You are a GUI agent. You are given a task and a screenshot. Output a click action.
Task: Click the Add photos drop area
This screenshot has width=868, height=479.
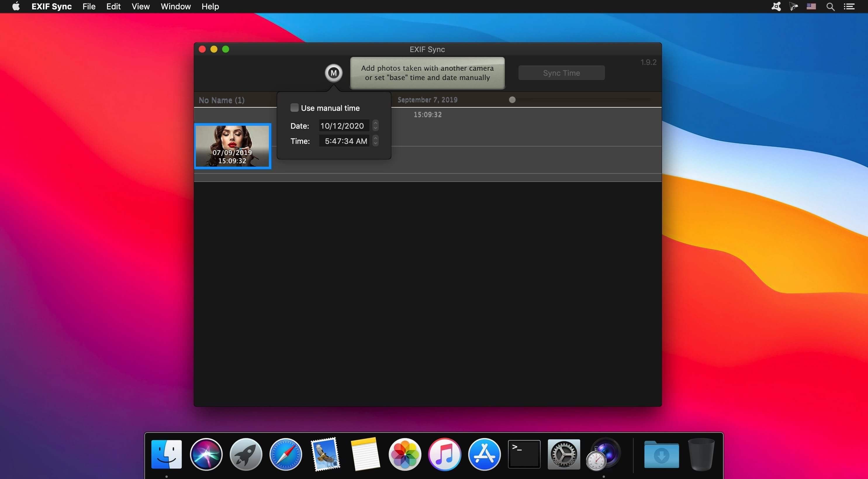click(427, 73)
